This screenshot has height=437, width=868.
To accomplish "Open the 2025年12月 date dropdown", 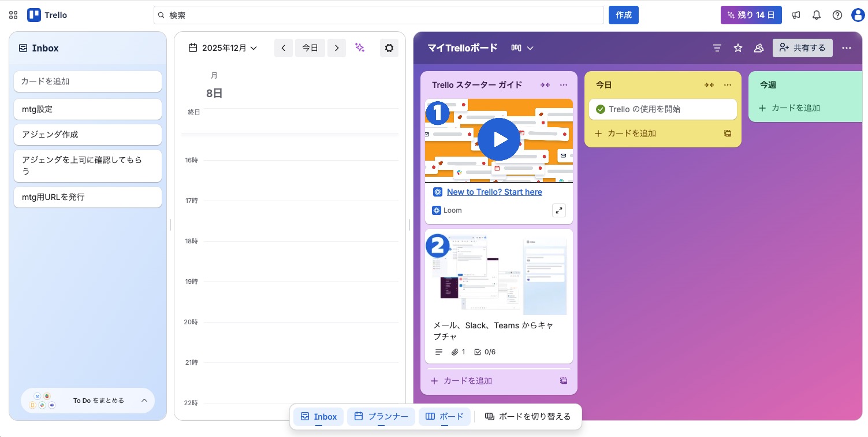I will [x=223, y=48].
